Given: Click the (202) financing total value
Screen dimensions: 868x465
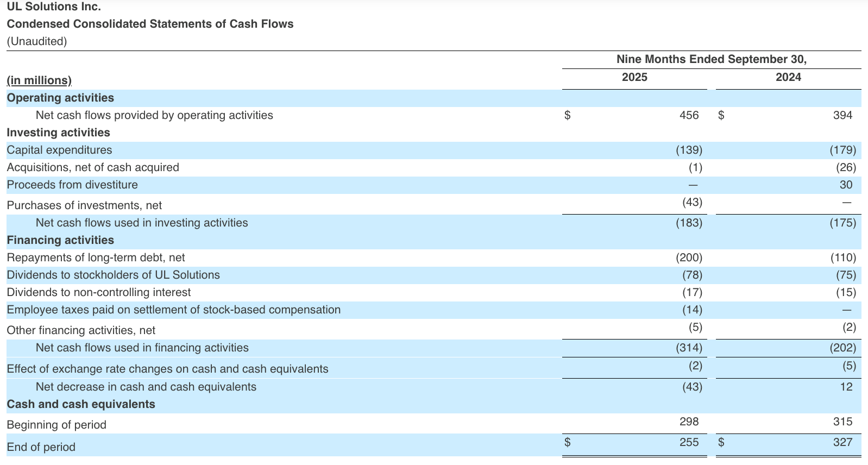Looking at the screenshot, I should (843, 348).
